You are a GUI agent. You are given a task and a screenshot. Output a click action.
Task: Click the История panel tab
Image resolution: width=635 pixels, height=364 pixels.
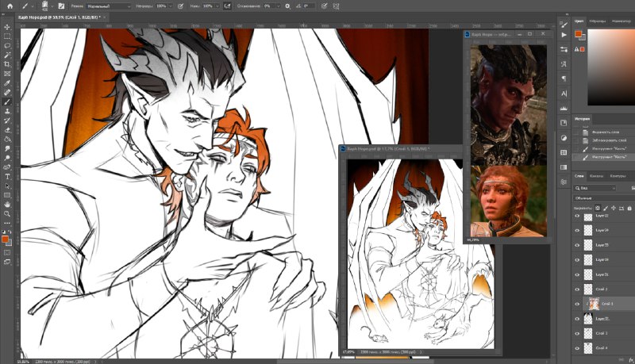click(583, 119)
